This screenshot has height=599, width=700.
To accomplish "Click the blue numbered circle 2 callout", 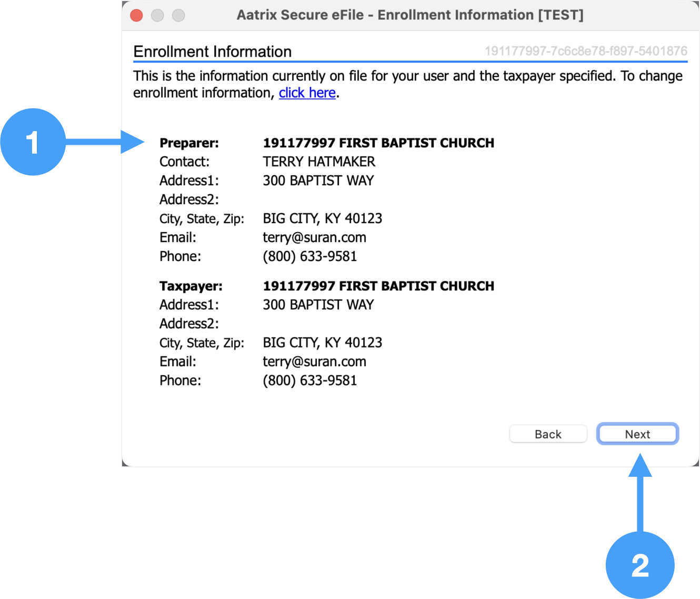I will 639,565.
